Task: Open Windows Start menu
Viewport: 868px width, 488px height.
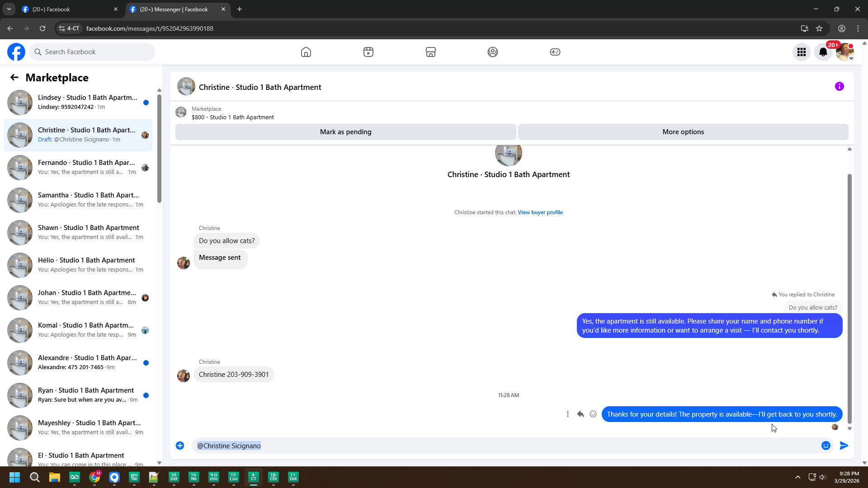Action: 14,477
